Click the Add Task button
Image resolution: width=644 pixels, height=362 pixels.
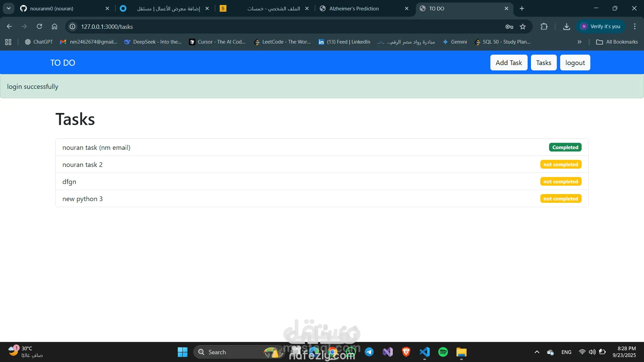click(508, 63)
